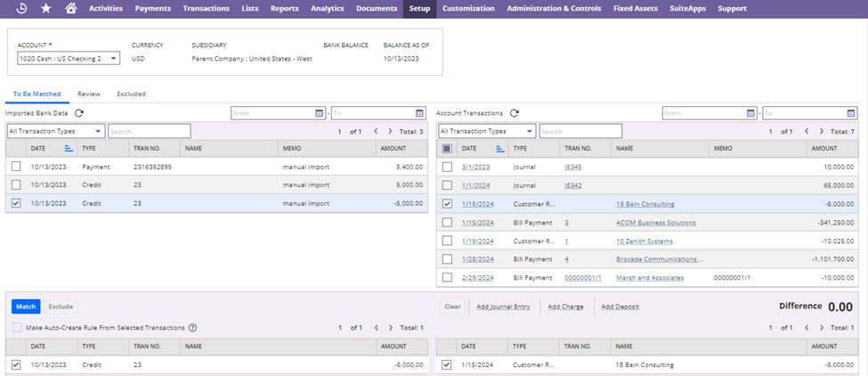
Task: Click Add Deposit
Action: pyautogui.click(x=621, y=307)
